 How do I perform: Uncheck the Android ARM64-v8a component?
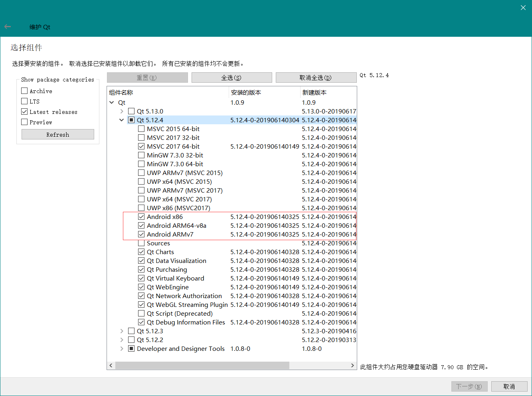pyautogui.click(x=141, y=225)
